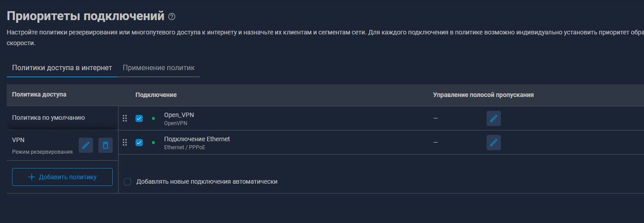Delete the VPN policy using trash icon
644x223 pixels.
(x=106, y=145)
